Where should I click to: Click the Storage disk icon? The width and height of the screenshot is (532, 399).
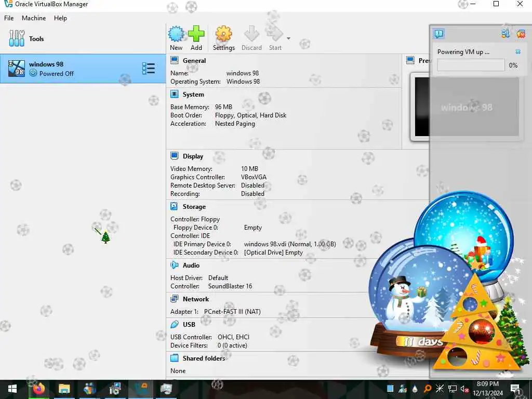pyautogui.click(x=174, y=206)
